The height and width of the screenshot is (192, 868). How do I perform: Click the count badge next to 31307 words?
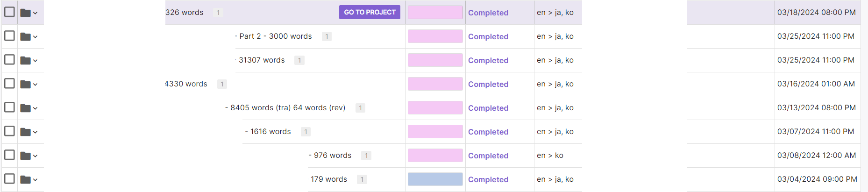pos(299,60)
